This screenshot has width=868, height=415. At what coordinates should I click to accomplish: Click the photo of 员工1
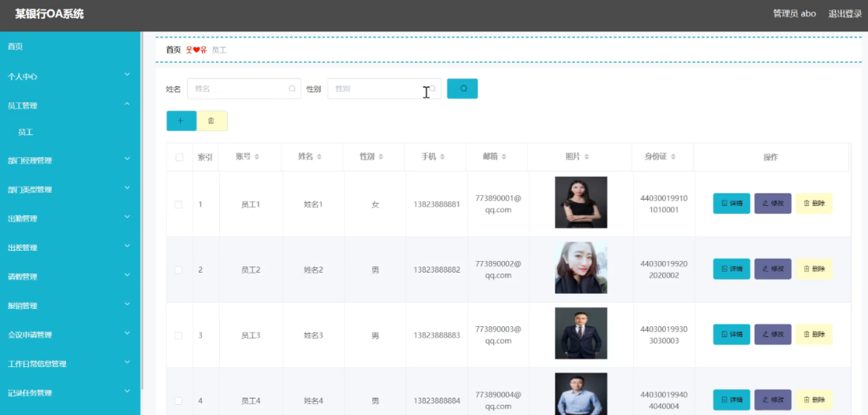[x=580, y=202]
